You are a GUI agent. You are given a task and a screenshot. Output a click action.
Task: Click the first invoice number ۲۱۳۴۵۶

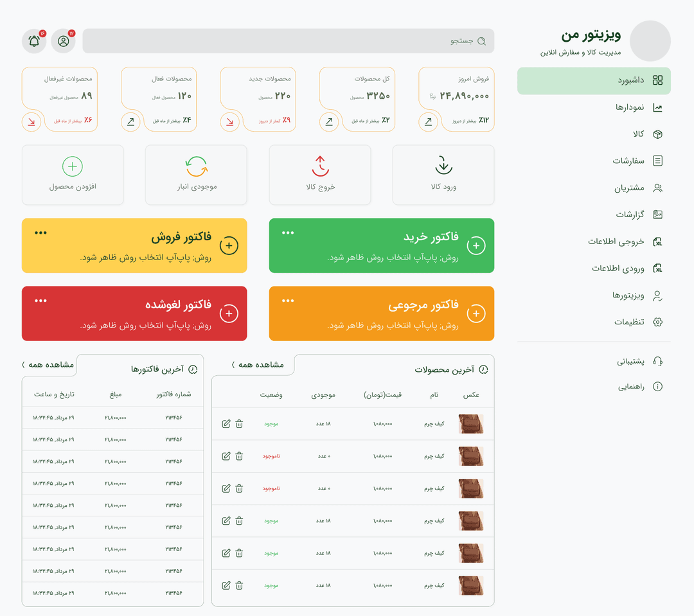tap(174, 418)
